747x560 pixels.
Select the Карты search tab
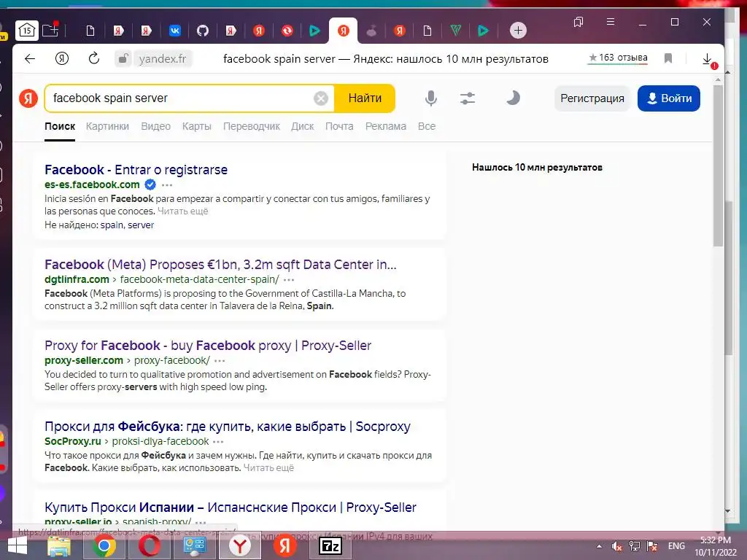click(x=197, y=126)
